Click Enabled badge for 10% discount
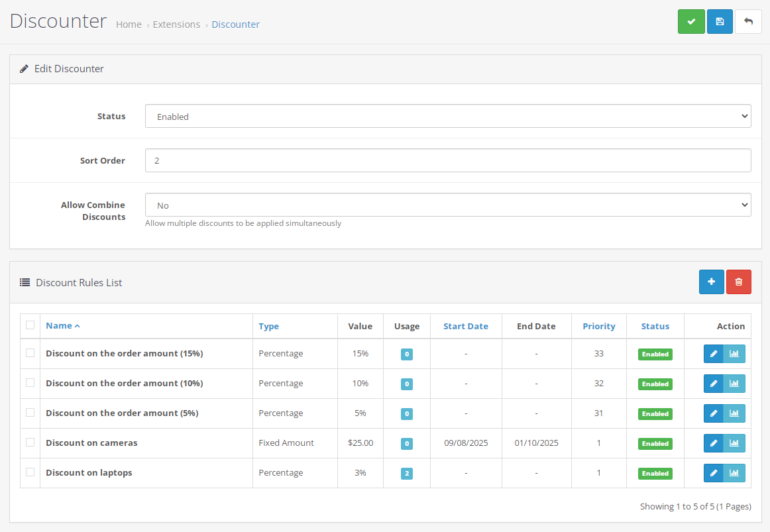 tap(655, 384)
